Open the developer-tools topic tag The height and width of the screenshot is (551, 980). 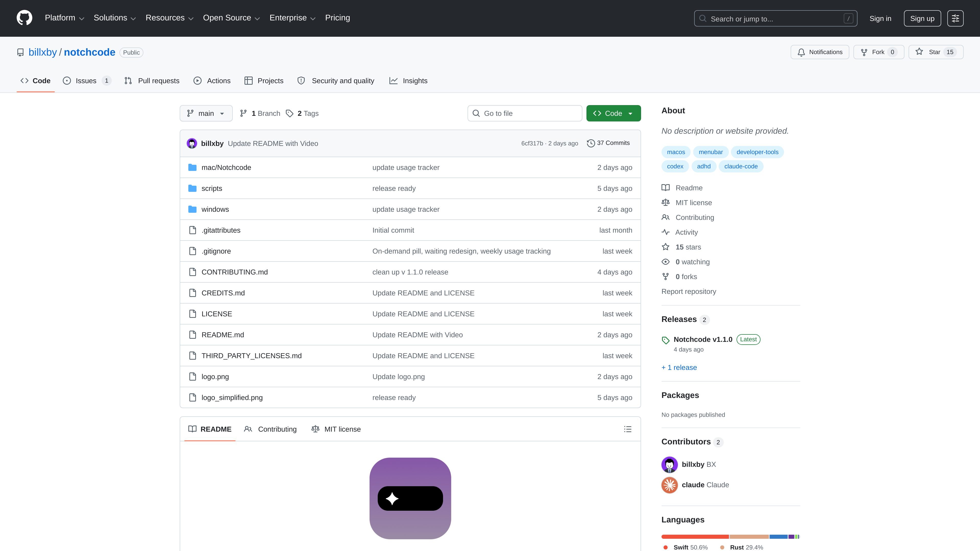(757, 152)
